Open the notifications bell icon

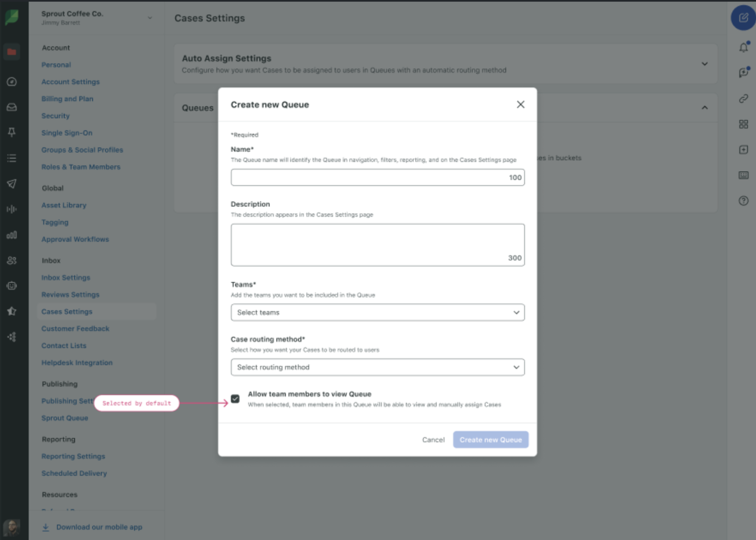coord(744,47)
